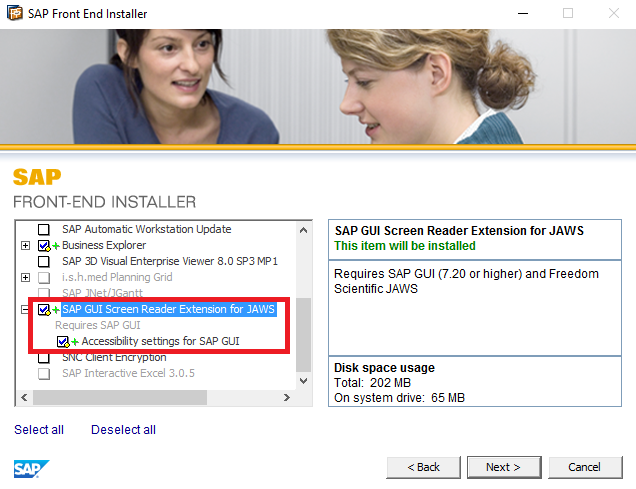Click the 'Total: 202 MB' value
The image size is (636, 489).
coord(372,383)
